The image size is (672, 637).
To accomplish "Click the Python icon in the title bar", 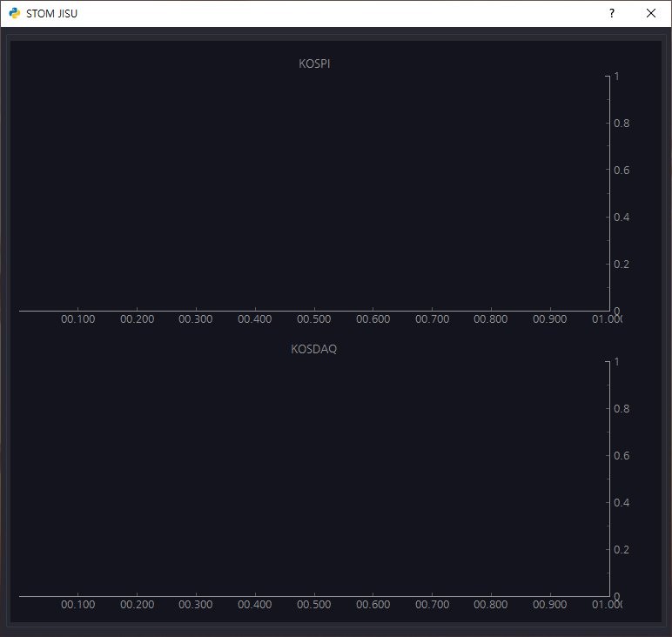I will 15,13.
